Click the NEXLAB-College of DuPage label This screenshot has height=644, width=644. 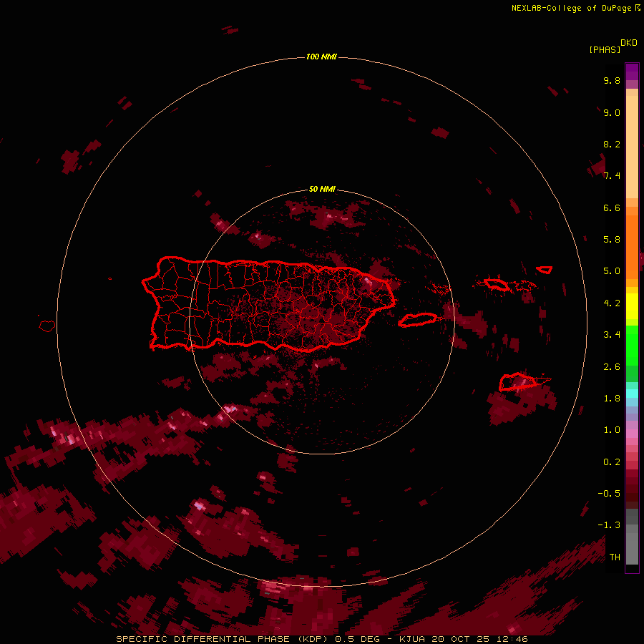[571, 8]
